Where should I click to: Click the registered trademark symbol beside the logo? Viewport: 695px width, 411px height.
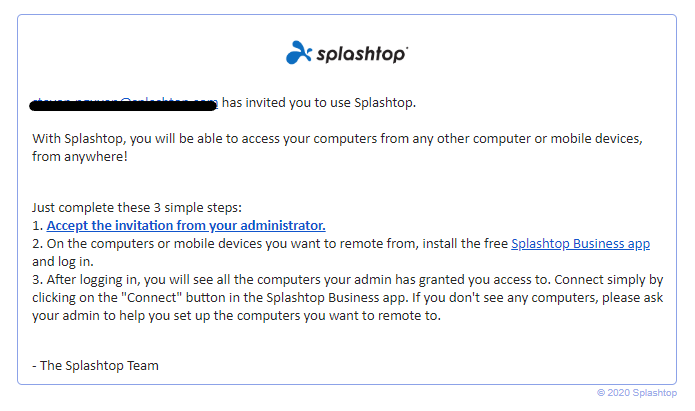406,47
